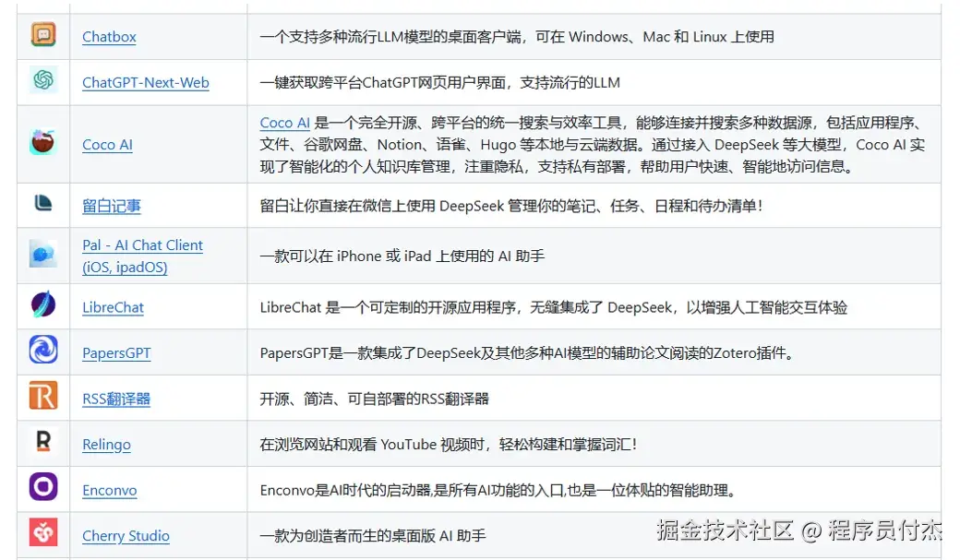This screenshot has height=560, width=960.
Task: Go to the Relingo link
Action: [x=106, y=445]
